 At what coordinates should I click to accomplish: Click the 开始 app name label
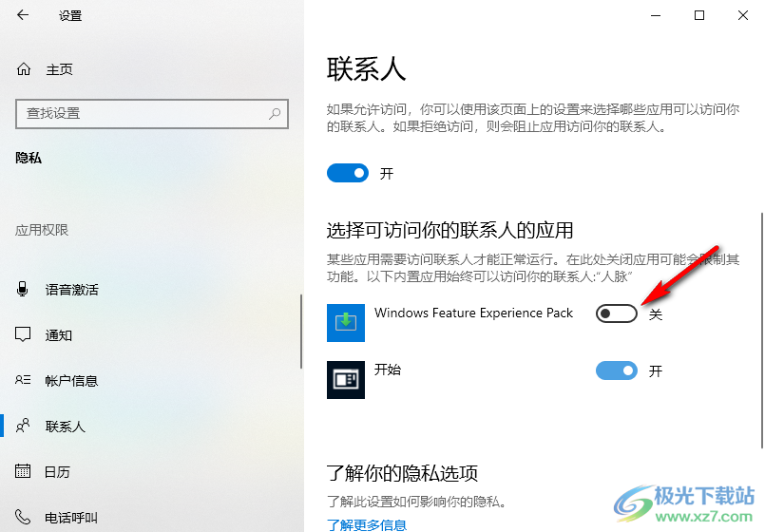click(388, 370)
